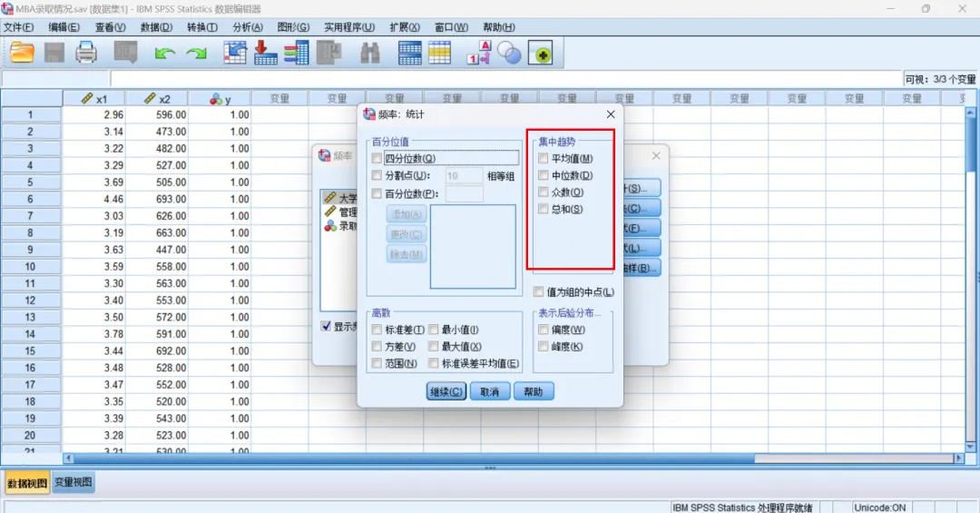Open the 帮助 menu

click(x=499, y=27)
